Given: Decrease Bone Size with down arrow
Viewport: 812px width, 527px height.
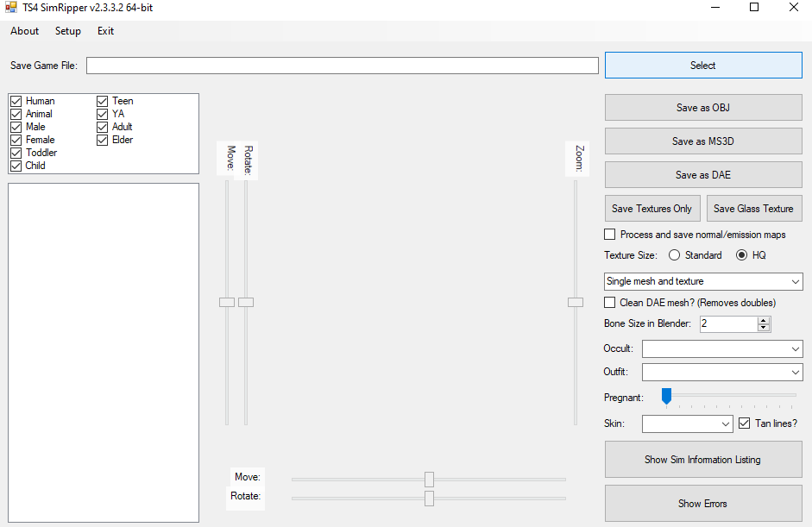Looking at the screenshot, I should point(764,328).
